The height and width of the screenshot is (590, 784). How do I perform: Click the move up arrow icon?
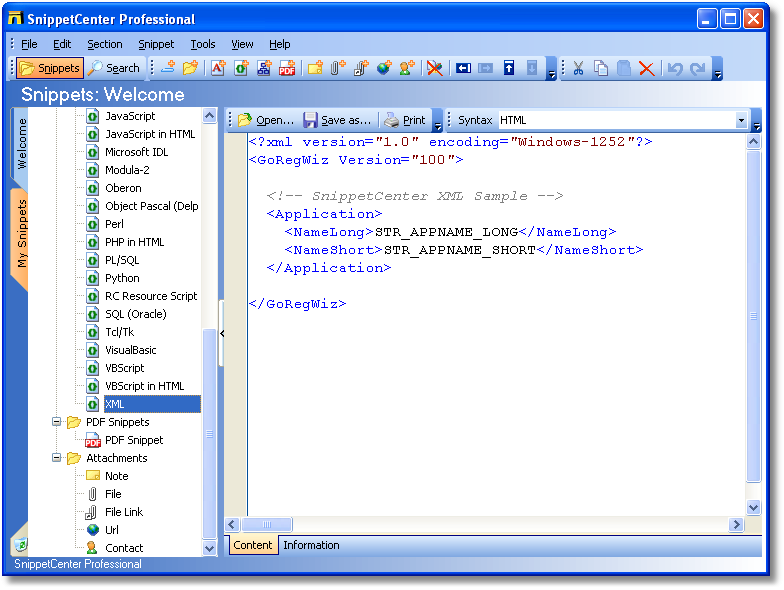point(509,68)
